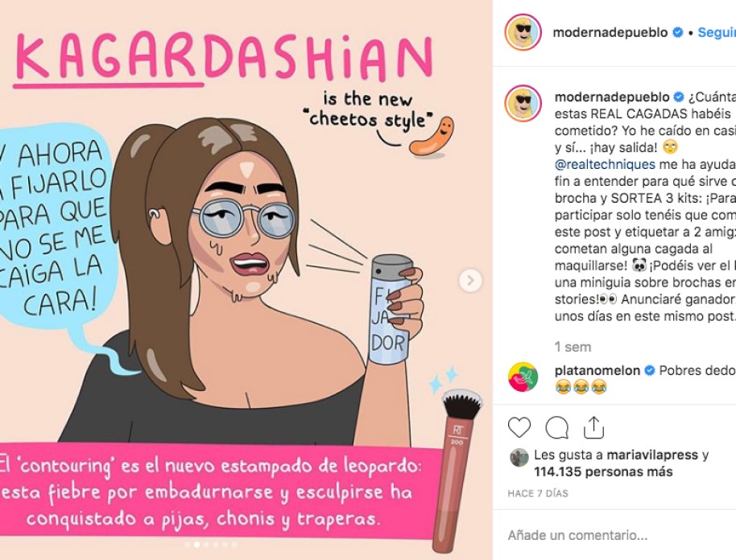Open platanomelon commenter username
736x560 pixels.
pyautogui.click(x=597, y=370)
